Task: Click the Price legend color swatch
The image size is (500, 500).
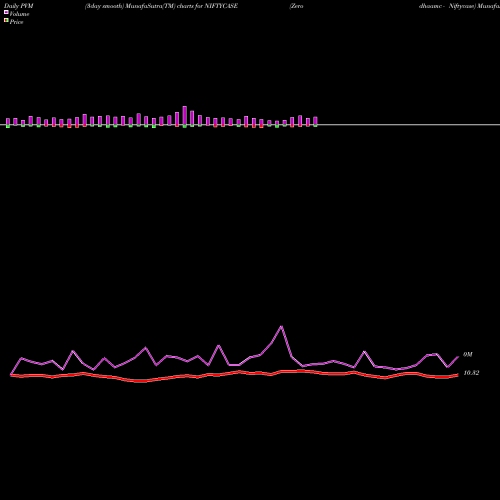Action: coord(6,20)
